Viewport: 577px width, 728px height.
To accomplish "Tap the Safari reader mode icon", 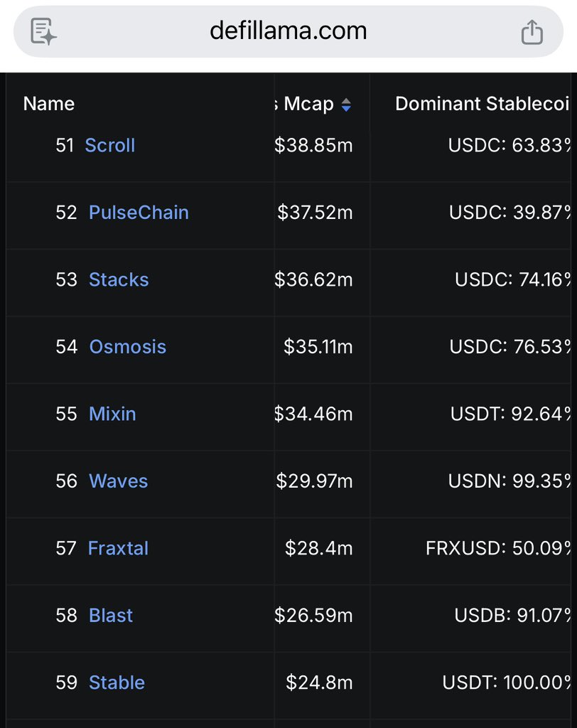I will point(43,31).
